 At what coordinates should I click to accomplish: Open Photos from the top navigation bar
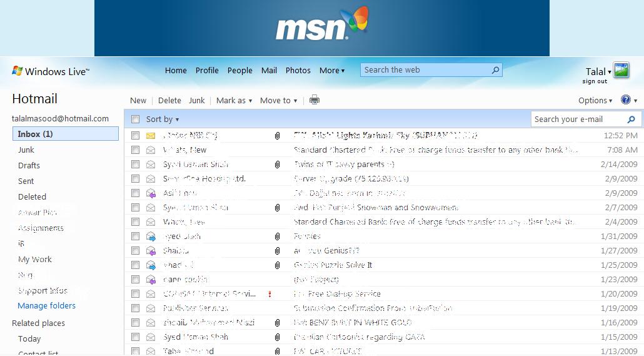point(298,70)
